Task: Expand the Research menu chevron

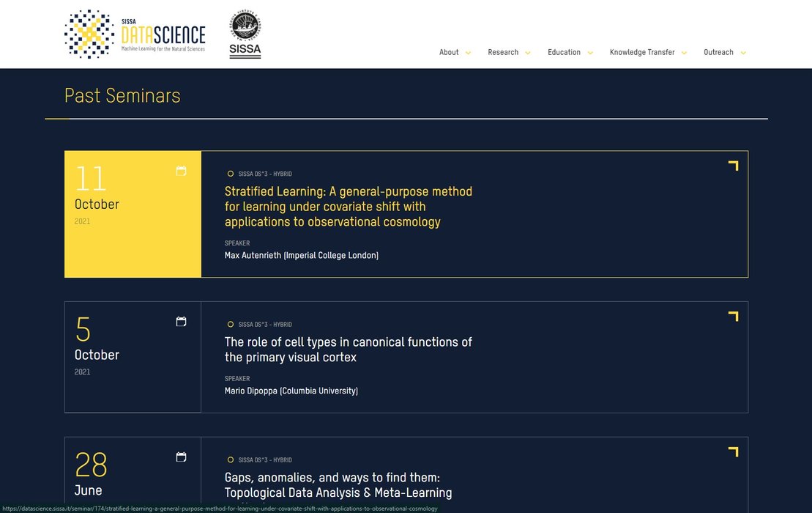Action: tap(528, 53)
